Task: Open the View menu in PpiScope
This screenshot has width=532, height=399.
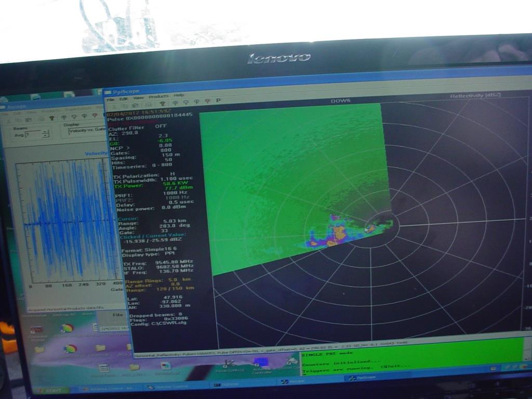Action: tap(138, 98)
